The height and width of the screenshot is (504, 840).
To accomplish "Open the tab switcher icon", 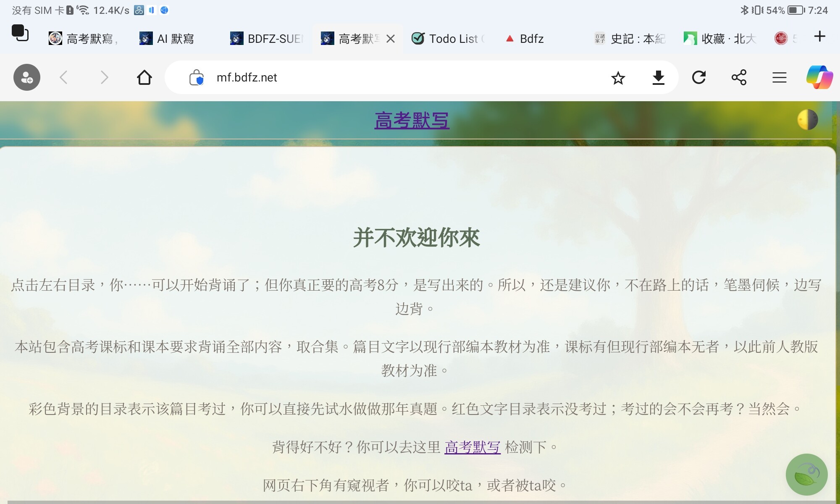I will pos(20,33).
